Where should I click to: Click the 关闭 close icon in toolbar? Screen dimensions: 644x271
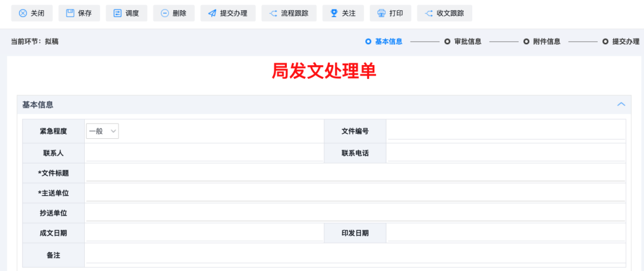point(23,13)
